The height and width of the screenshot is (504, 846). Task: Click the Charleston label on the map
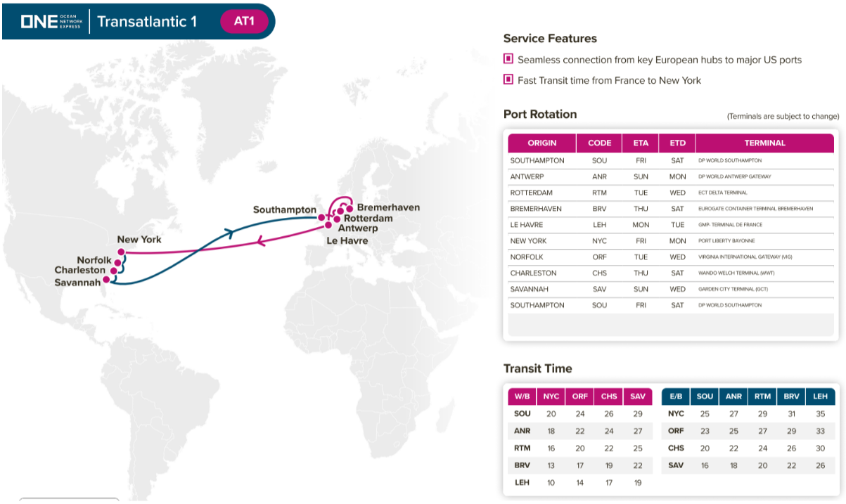80,271
